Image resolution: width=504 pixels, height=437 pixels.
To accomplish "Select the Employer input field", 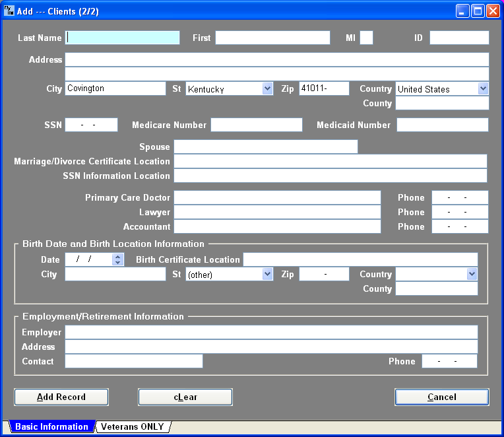I will (x=270, y=332).
